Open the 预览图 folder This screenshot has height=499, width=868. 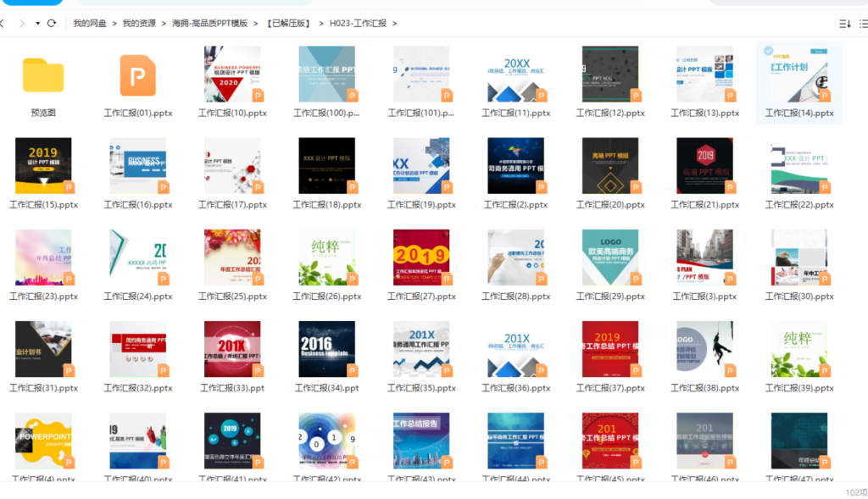click(43, 75)
